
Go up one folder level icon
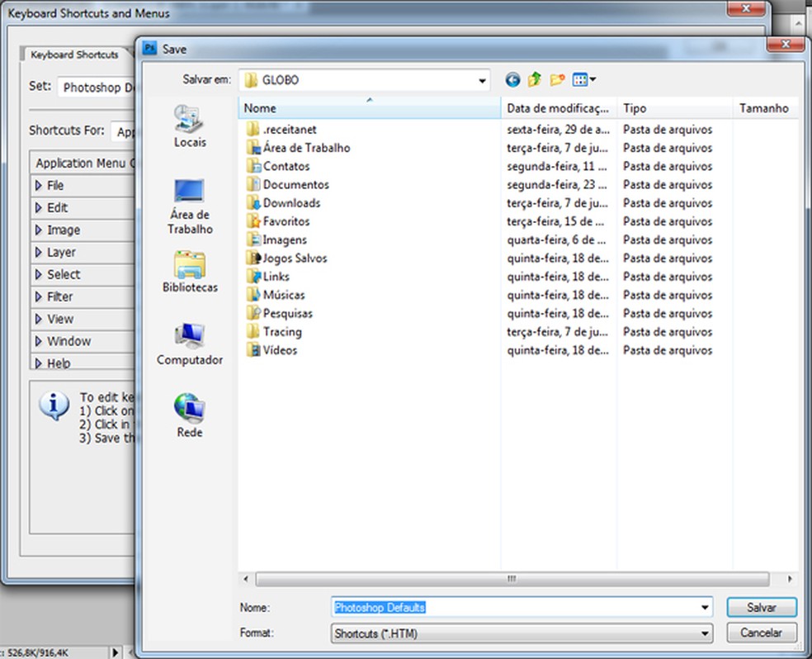pyautogui.click(x=535, y=79)
